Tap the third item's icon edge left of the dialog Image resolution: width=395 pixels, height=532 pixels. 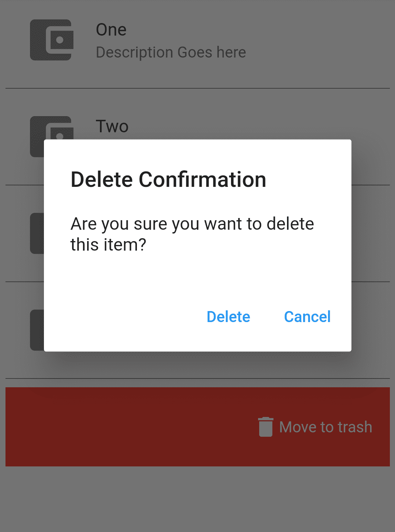(37, 233)
